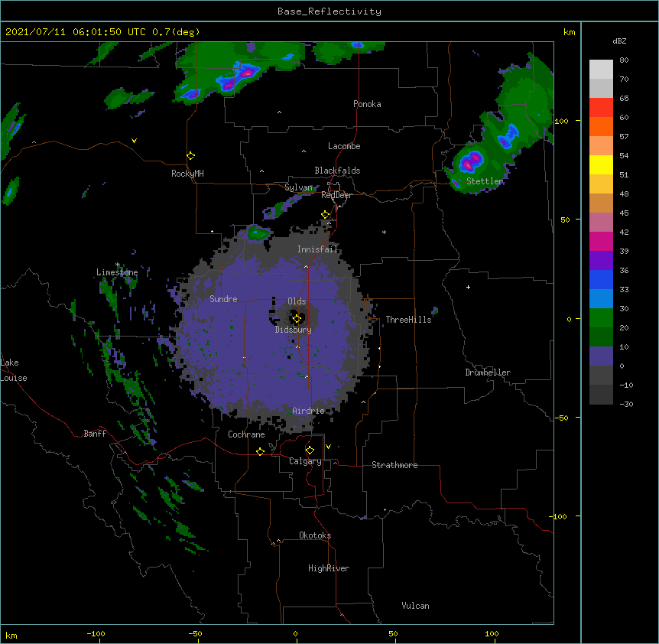
Task: Click the RockyMH label
Action: [x=187, y=173]
